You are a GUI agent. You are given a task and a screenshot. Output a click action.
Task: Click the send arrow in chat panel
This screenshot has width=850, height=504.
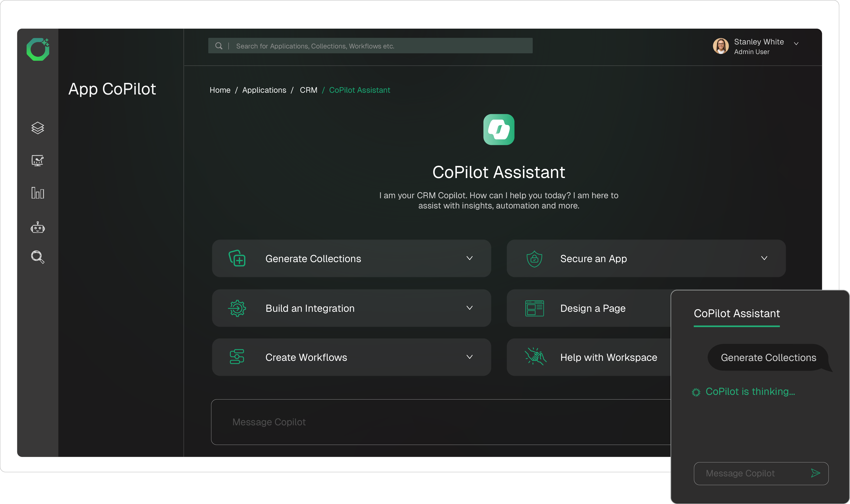coord(815,473)
